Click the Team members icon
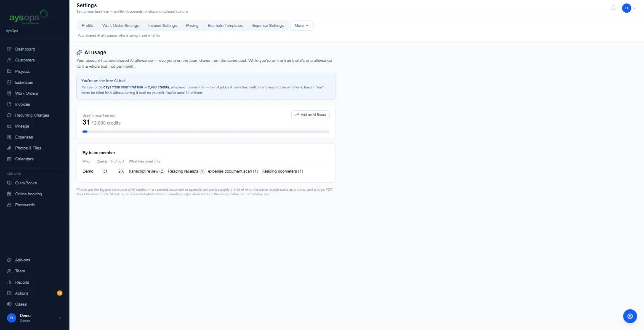 pyautogui.click(x=9, y=271)
